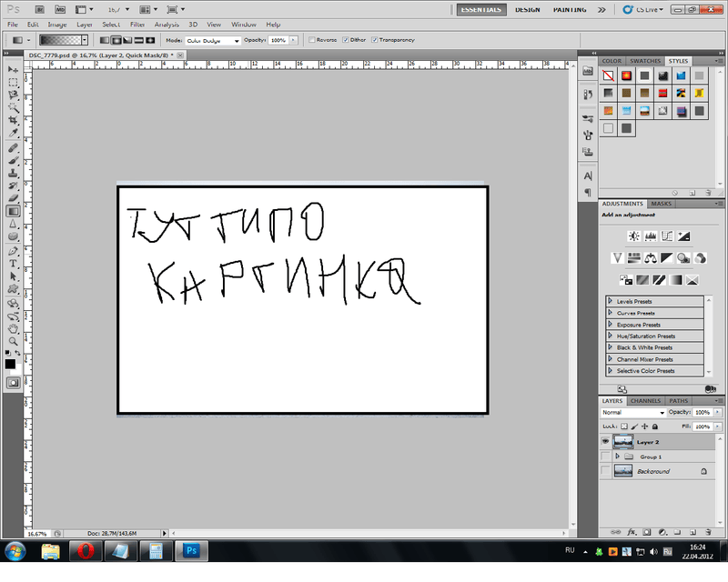Select the Horizontal Type tool
The width and height of the screenshot is (728, 582).
tap(13, 263)
